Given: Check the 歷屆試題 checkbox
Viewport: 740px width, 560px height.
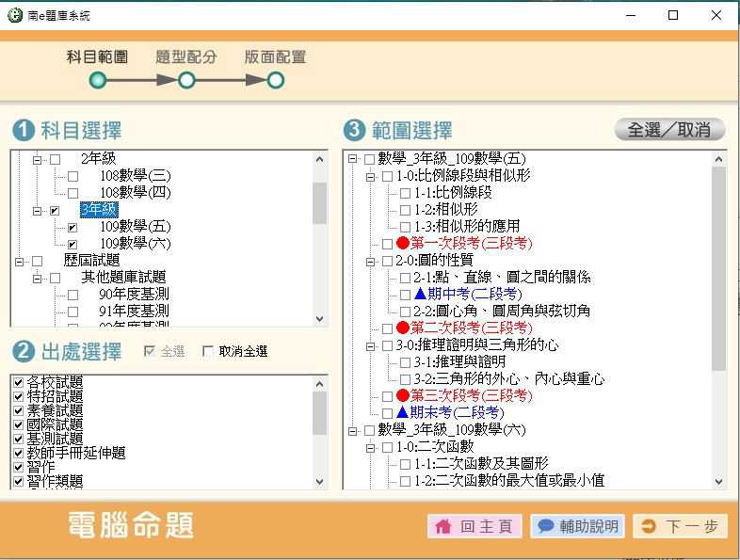Looking at the screenshot, I should (38, 261).
